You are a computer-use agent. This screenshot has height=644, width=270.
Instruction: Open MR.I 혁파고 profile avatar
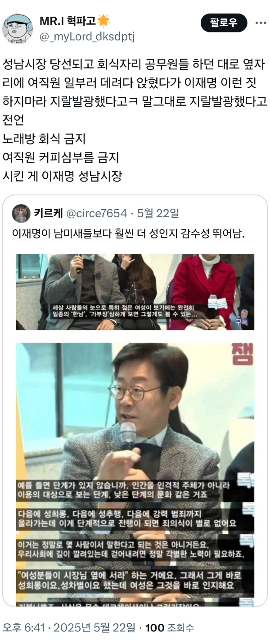tap(18, 28)
